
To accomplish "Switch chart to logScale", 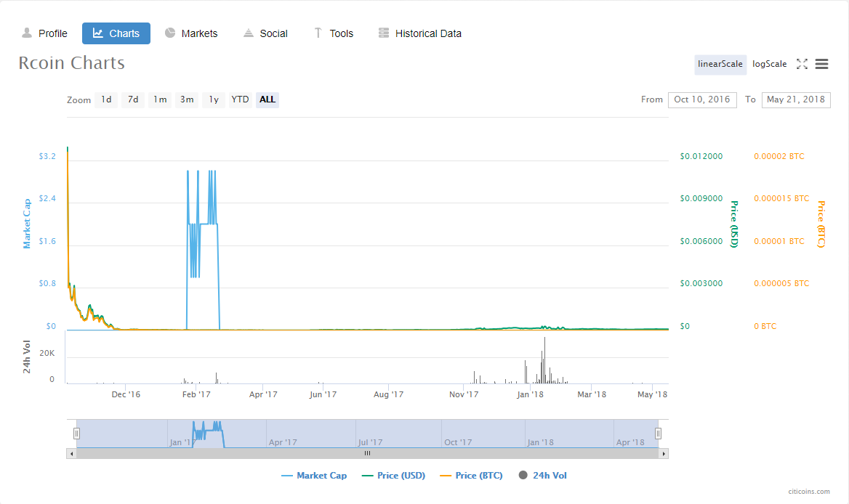I will (x=769, y=64).
